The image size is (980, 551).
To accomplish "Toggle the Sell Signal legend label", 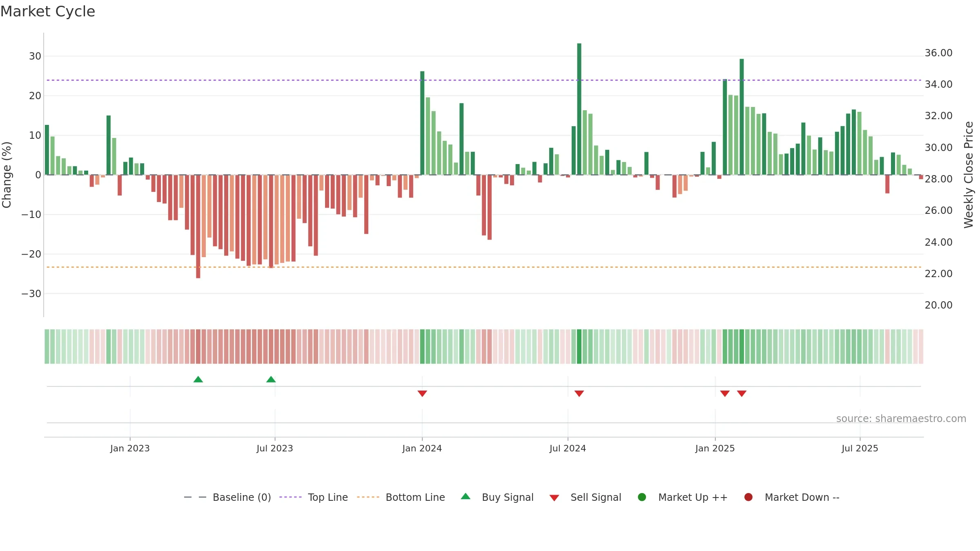I will [x=596, y=497].
